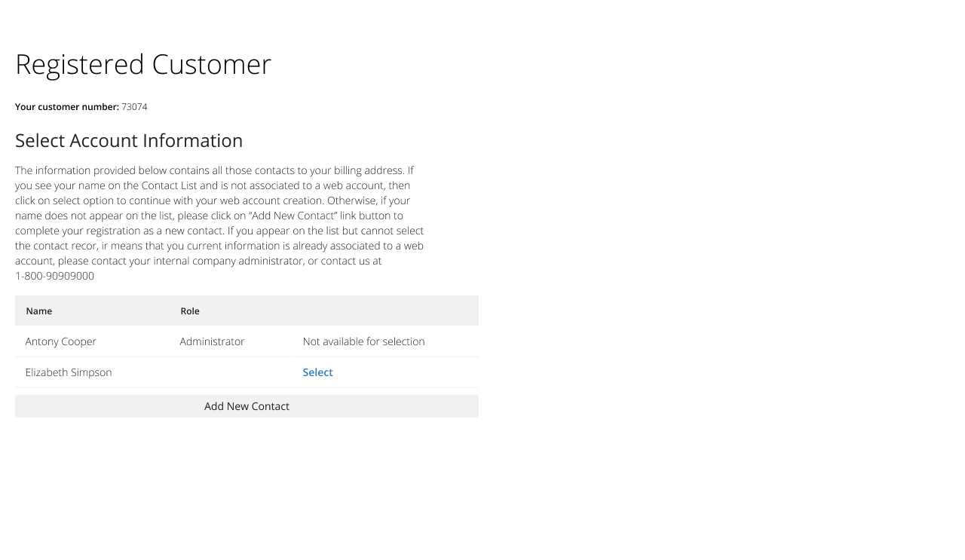Click the Name column header
965x560 pixels.
[x=39, y=311]
